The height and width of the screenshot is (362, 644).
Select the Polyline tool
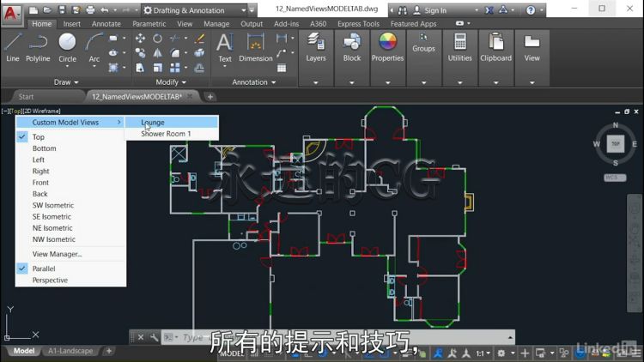coord(38,47)
